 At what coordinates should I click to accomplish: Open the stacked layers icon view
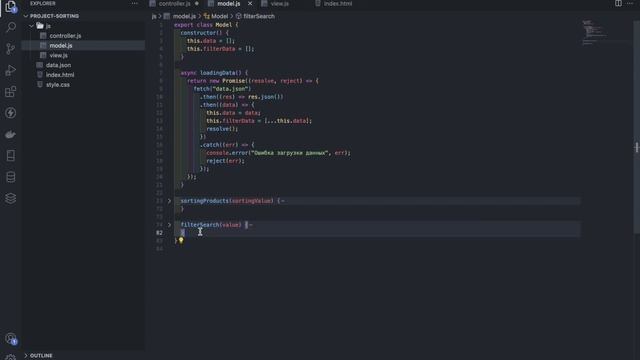tap(11, 198)
